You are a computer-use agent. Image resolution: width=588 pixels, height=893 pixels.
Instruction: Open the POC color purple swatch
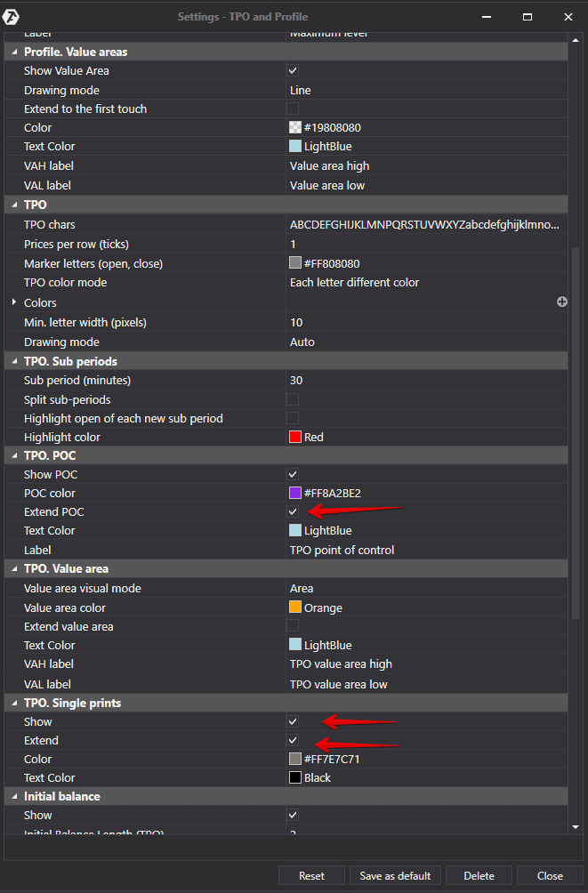point(295,493)
